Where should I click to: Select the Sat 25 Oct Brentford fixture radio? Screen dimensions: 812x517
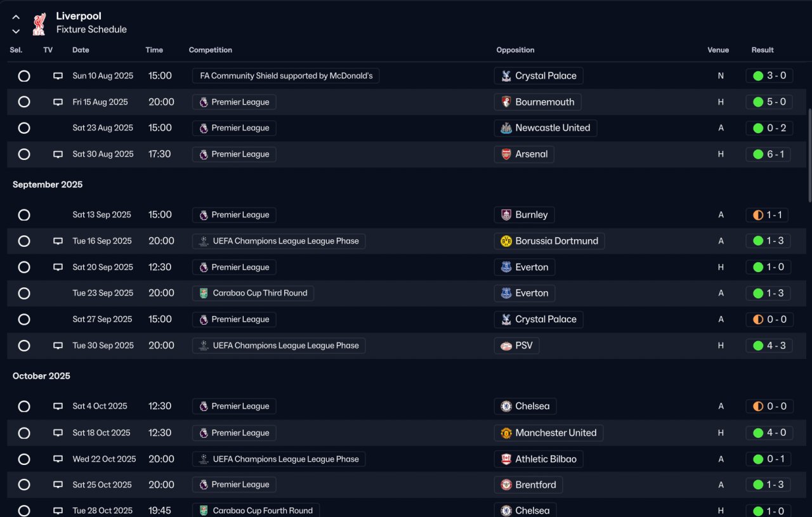[24, 485]
